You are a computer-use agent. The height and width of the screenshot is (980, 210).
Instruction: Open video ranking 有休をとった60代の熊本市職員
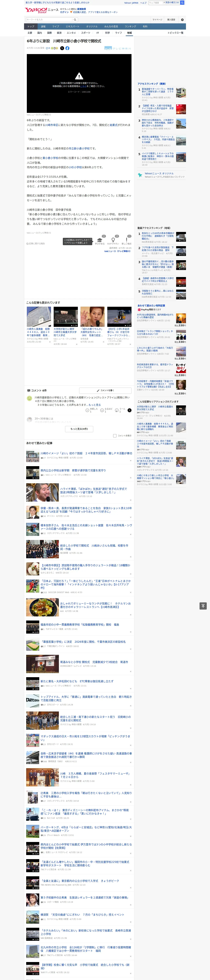(158, 236)
